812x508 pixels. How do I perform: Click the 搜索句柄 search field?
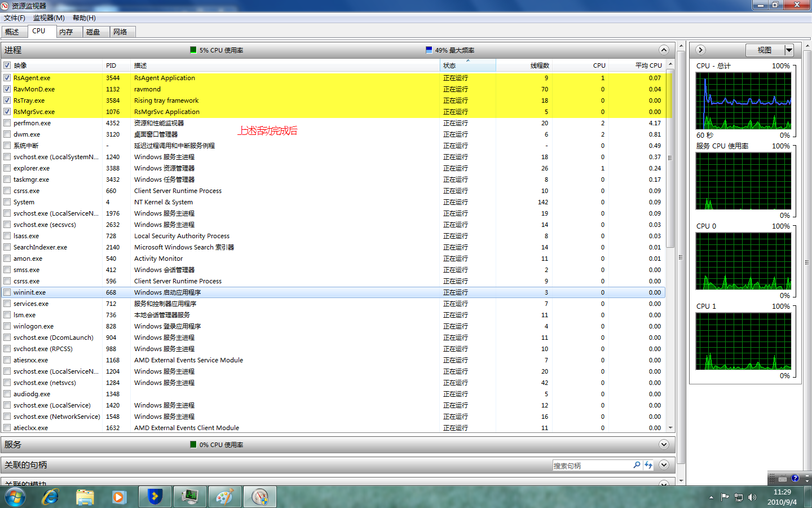pyautogui.click(x=592, y=465)
